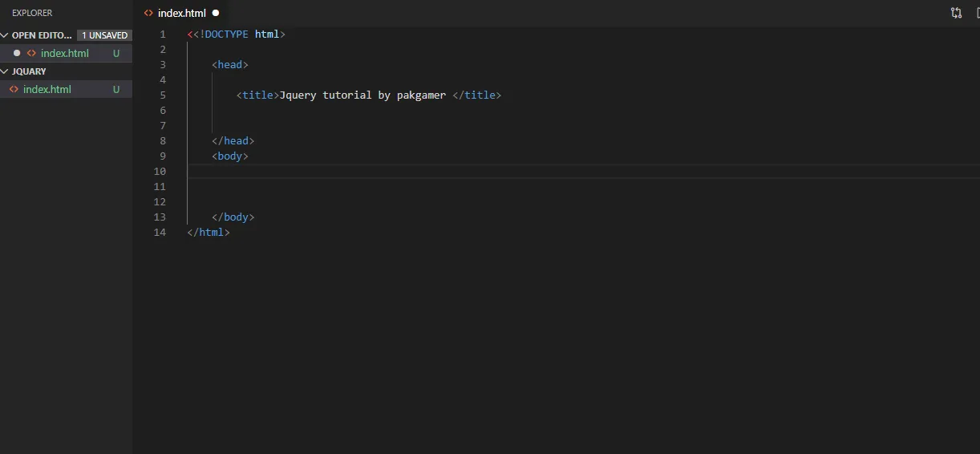Click the HTML file icon in JQUARY folder
The image size is (980, 454).
click(x=14, y=89)
